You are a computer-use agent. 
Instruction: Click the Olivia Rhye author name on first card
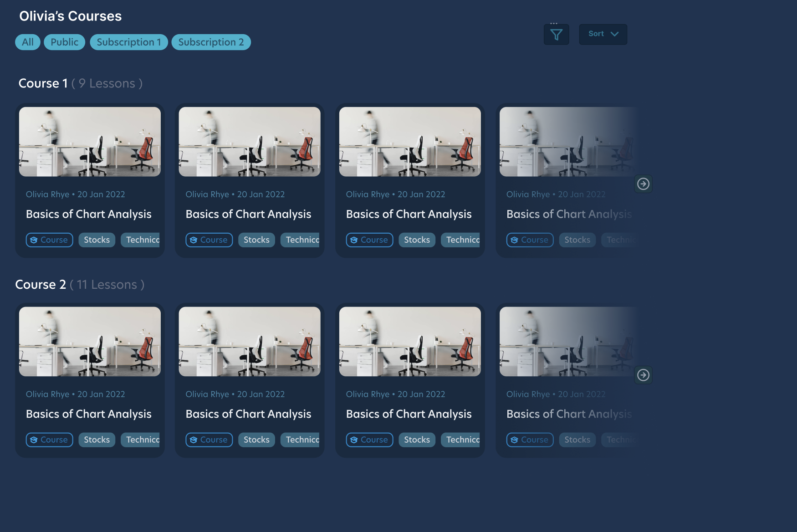coord(47,194)
